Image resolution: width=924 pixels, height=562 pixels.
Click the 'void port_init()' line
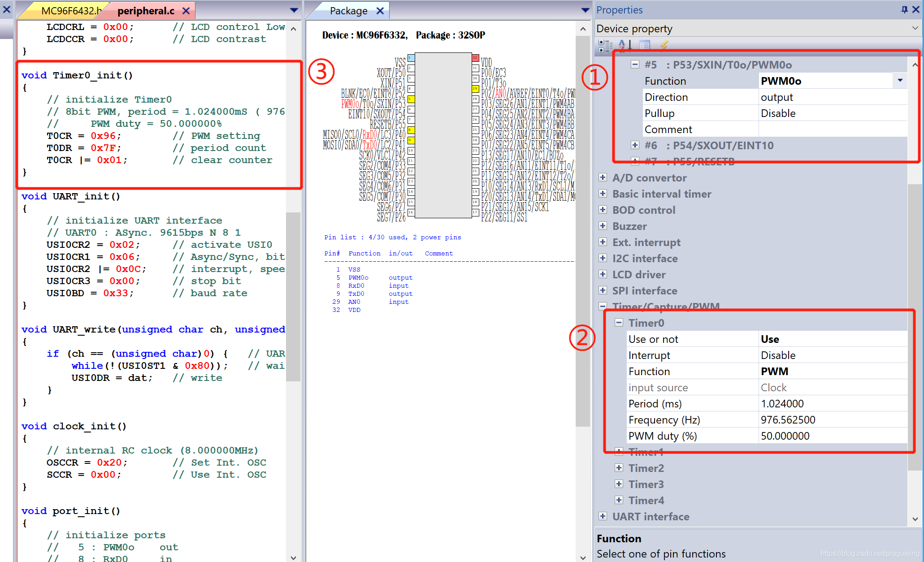71,510
